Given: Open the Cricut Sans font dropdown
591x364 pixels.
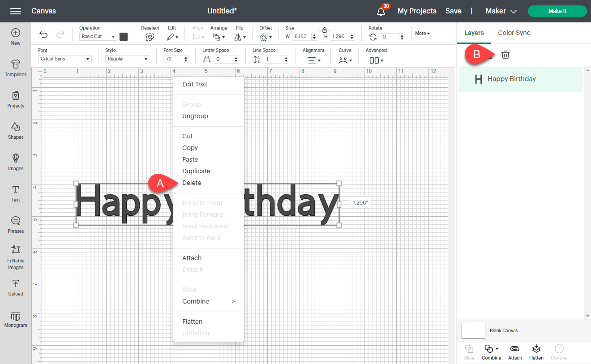Looking at the screenshot, I should (x=64, y=59).
